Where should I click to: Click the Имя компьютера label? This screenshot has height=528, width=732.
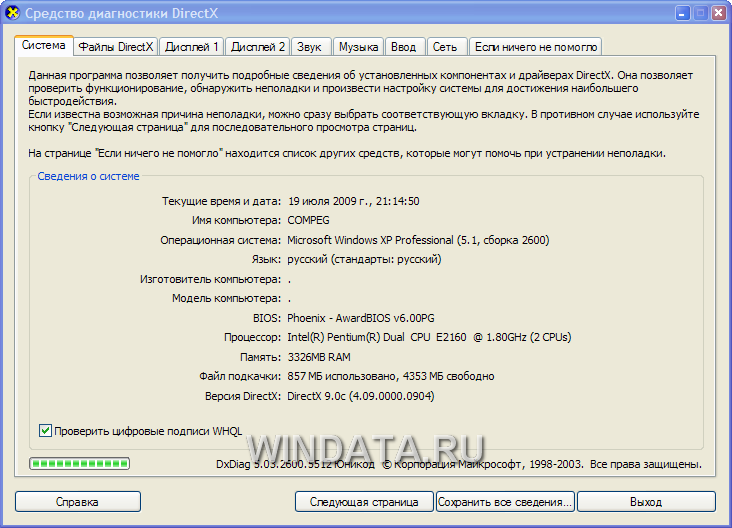236,220
